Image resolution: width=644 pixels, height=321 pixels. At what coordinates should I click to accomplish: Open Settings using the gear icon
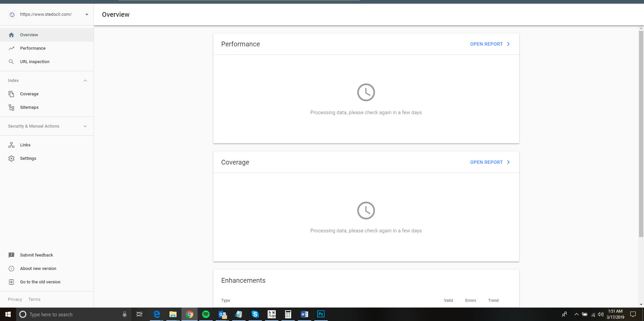tap(11, 158)
